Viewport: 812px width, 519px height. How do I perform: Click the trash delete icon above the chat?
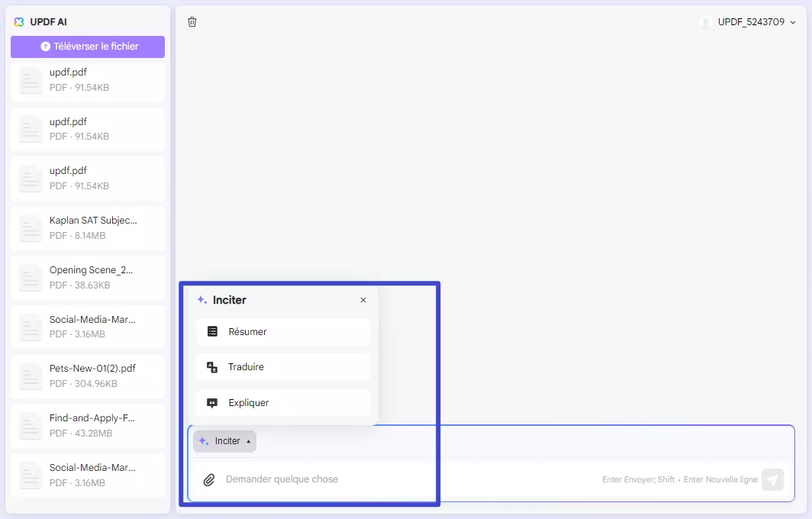(192, 22)
